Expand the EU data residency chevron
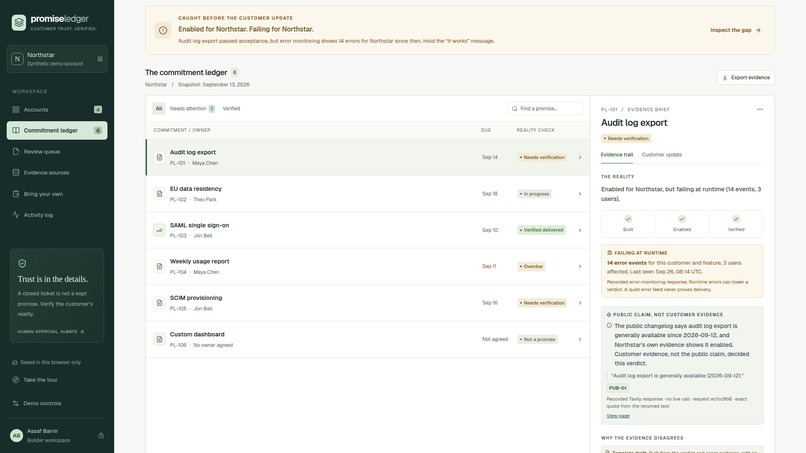This screenshot has height=453, width=806. 580,194
